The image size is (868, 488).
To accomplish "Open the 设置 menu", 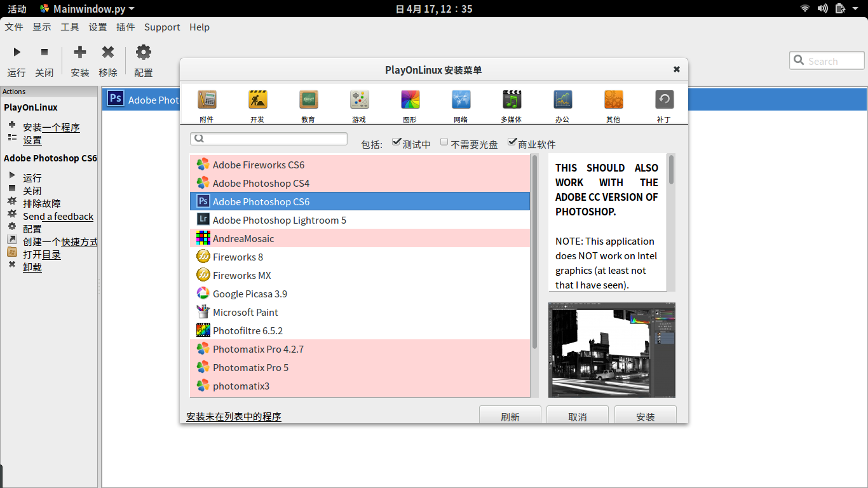I will (98, 27).
